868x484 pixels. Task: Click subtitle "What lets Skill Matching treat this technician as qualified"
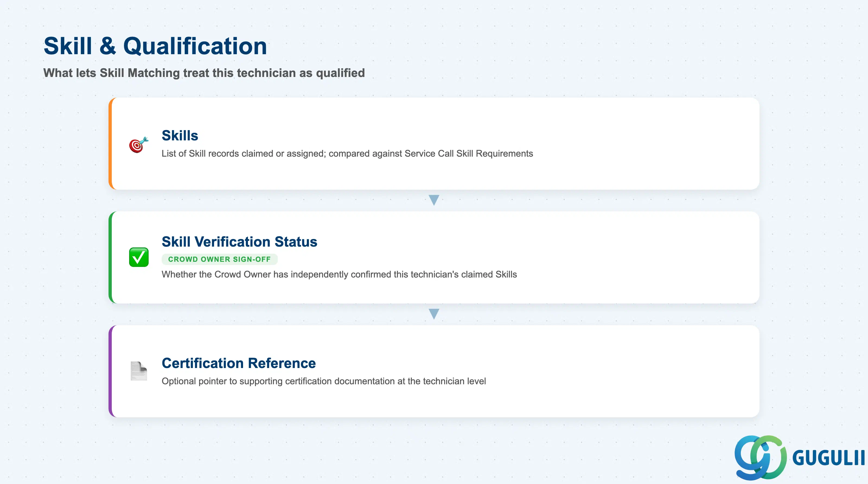[204, 73]
